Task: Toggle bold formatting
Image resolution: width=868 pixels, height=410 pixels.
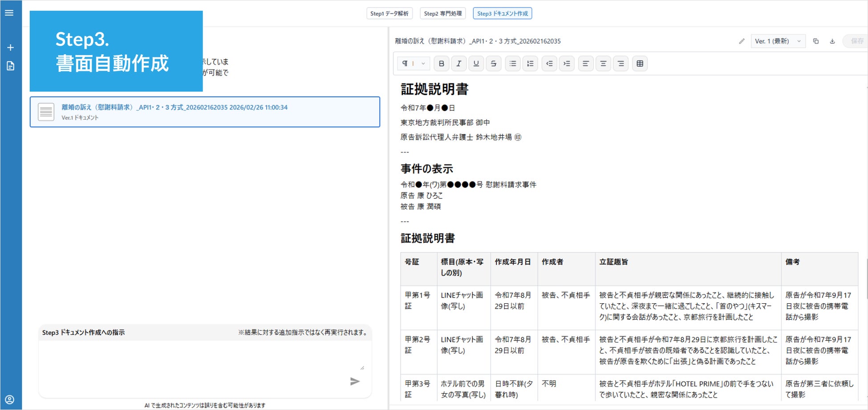Action: pos(442,64)
